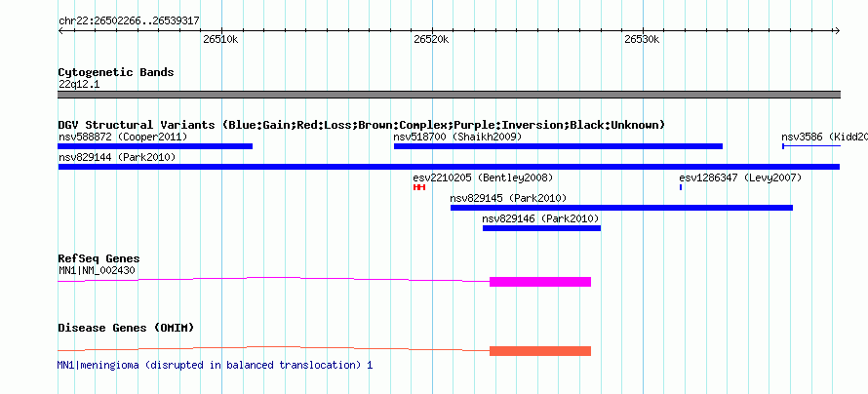This screenshot has width=868, height=394.
Task: Open the MN1|NM_002430 gene label
Action: 97,270
